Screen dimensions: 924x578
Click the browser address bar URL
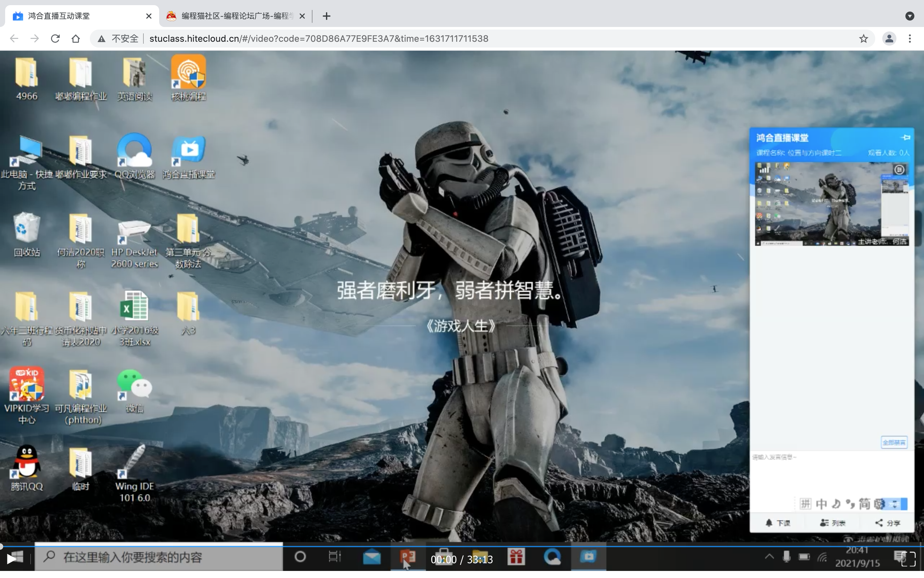(x=319, y=39)
